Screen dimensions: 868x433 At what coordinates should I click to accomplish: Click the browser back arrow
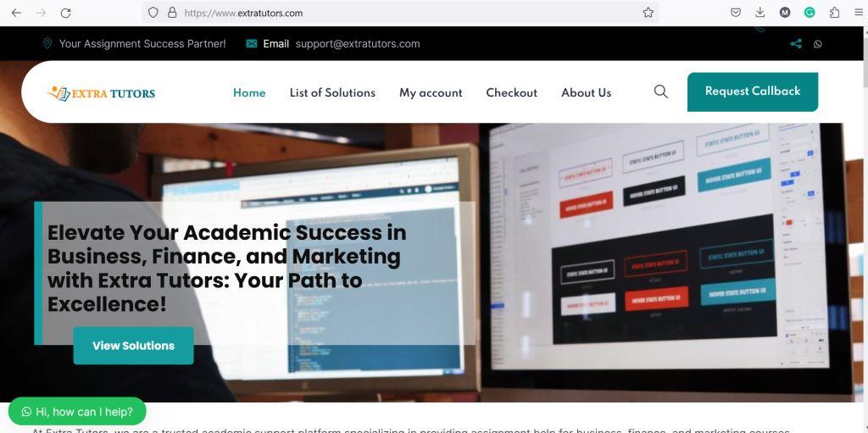click(x=16, y=13)
